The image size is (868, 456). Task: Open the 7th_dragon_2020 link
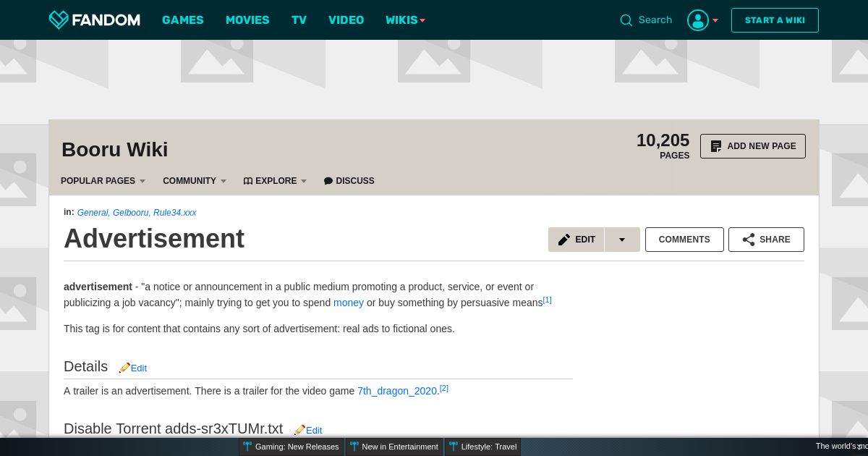[x=397, y=391]
